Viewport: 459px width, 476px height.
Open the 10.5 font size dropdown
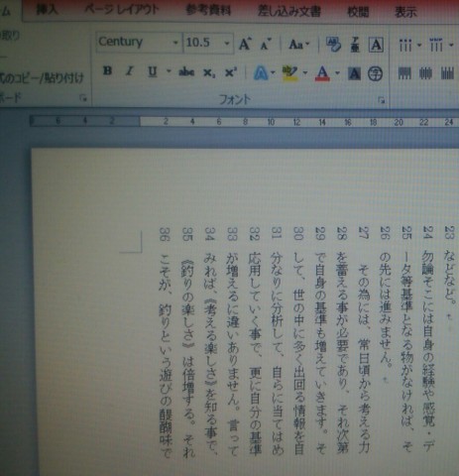pos(227,43)
